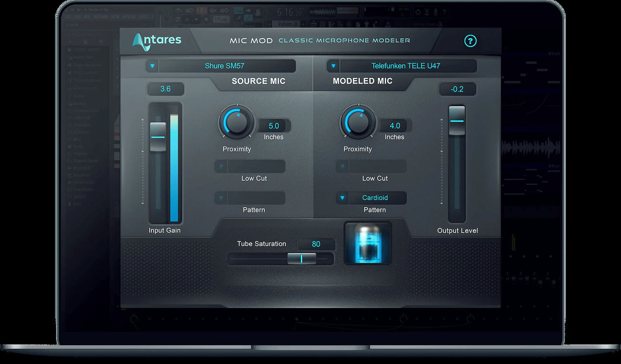Open help via the question mark icon
Viewport: 621px width, 364px height.
pos(470,41)
